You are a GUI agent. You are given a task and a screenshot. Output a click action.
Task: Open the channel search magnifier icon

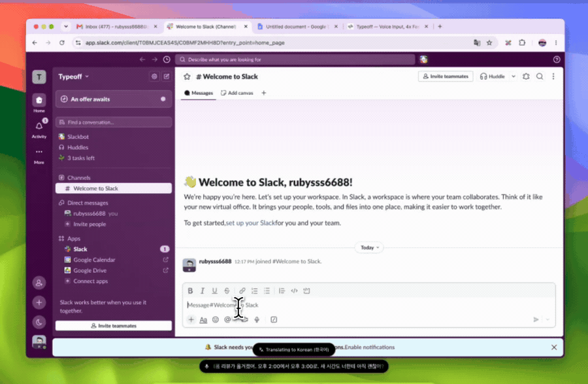pos(540,77)
